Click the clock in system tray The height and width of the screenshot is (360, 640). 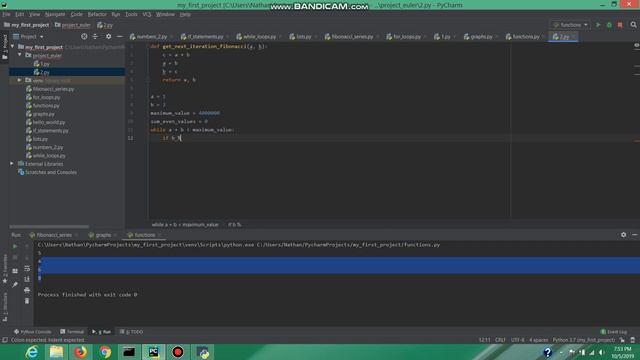tap(622, 352)
